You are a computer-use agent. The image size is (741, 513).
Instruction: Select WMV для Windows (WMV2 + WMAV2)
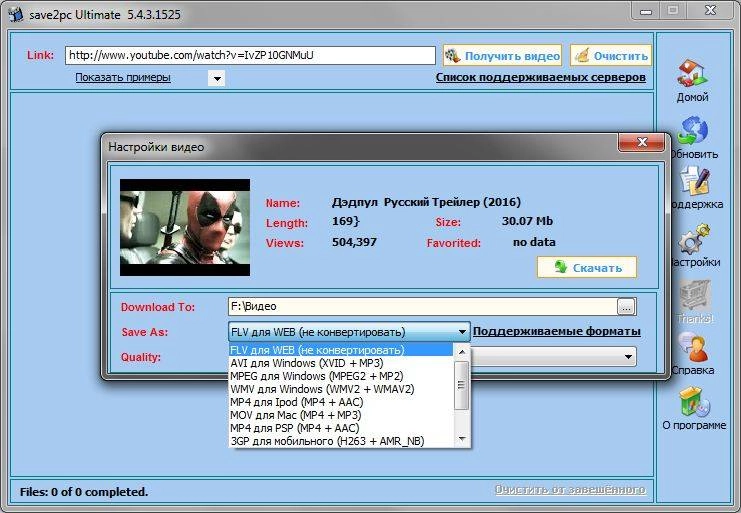(341, 389)
